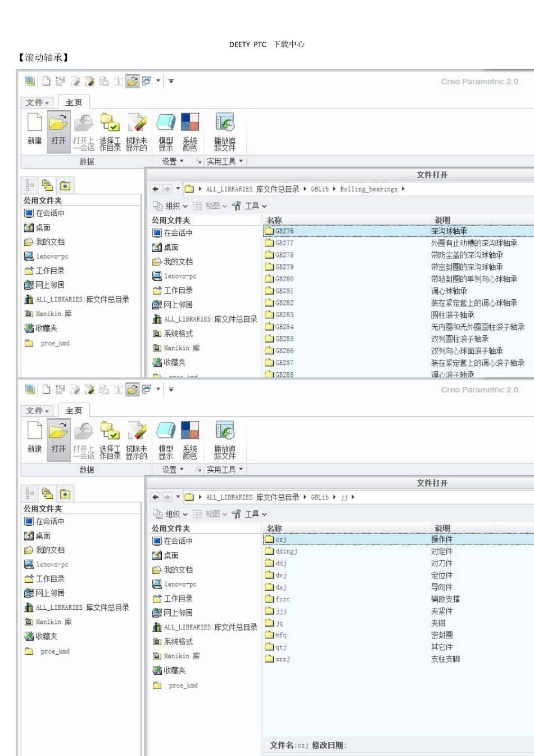
Task: Expand 设置 group dropdown in lower window
Action: [173, 470]
